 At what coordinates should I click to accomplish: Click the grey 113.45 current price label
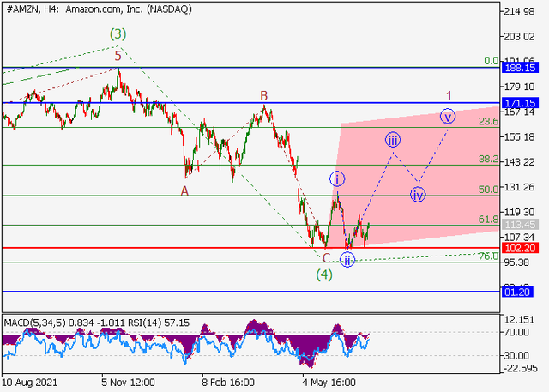point(520,225)
